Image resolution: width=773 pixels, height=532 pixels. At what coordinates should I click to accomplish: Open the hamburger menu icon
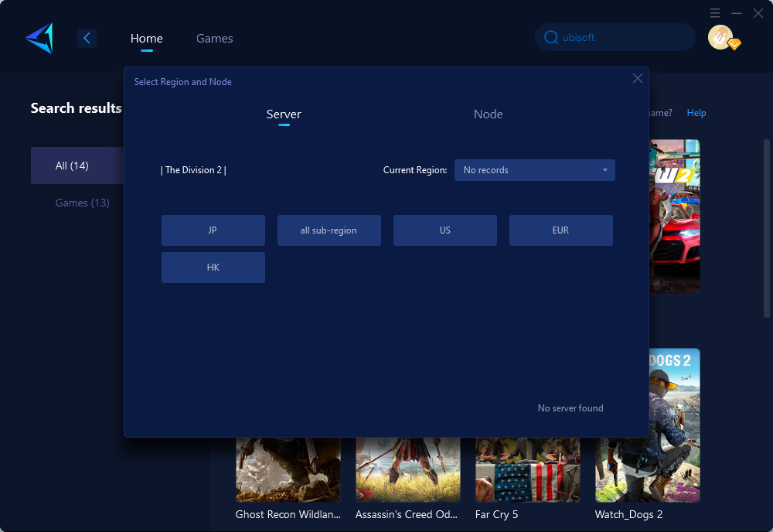[x=715, y=13]
